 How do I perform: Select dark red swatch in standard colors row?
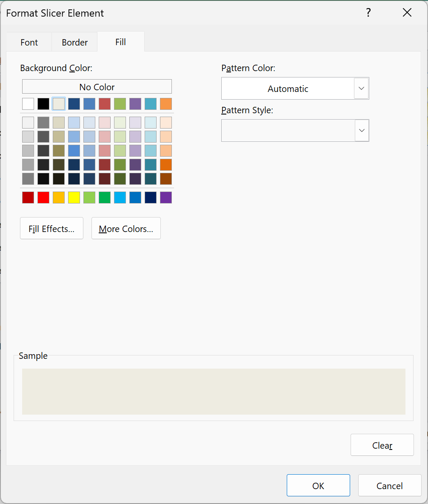[28, 198]
